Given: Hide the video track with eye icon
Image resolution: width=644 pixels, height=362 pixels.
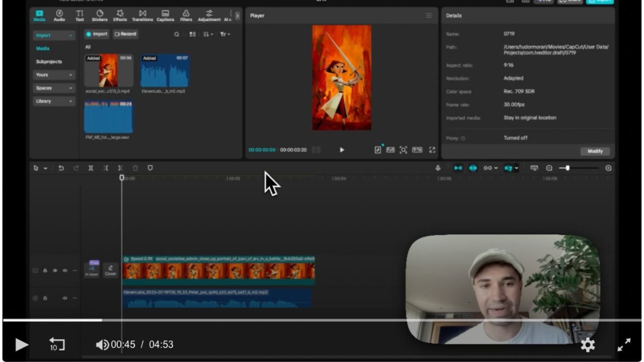Looking at the screenshot, I should click(x=55, y=270).
